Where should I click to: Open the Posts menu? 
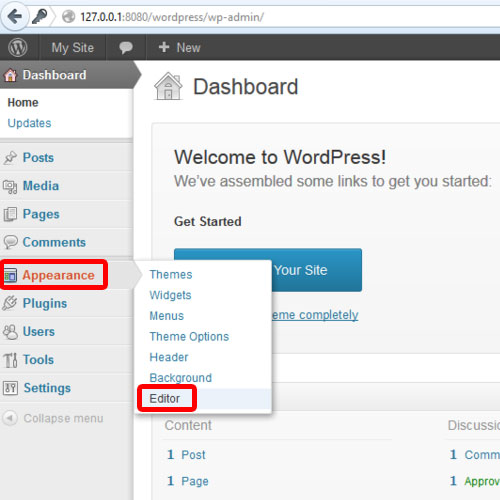tap(38, 158)
